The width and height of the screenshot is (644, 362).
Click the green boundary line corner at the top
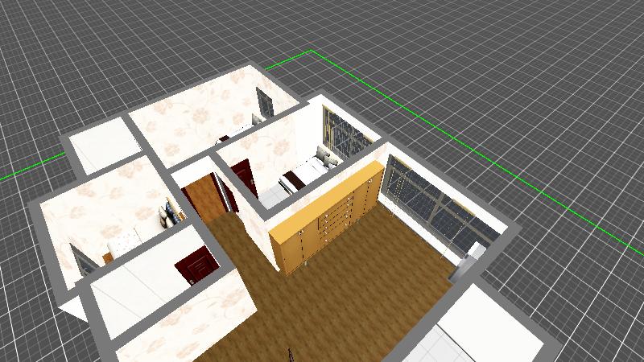311,51
